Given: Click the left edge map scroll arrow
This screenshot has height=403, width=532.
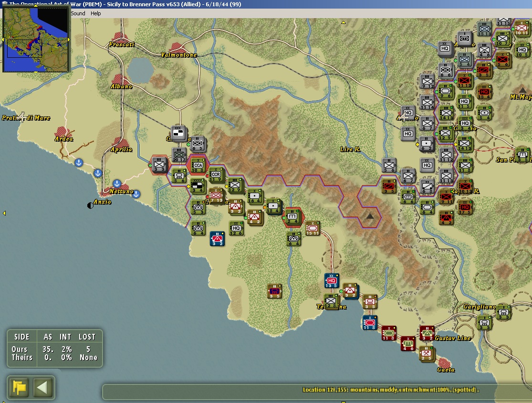Looking at the screenshot, I should pos(4,213).
